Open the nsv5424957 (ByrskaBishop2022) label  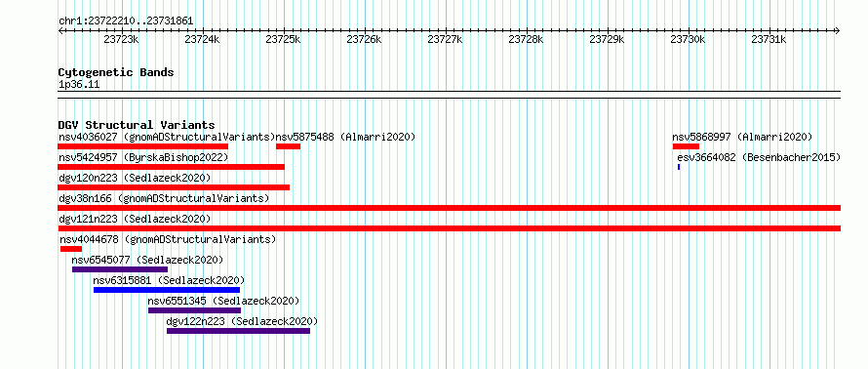(143, 157)
